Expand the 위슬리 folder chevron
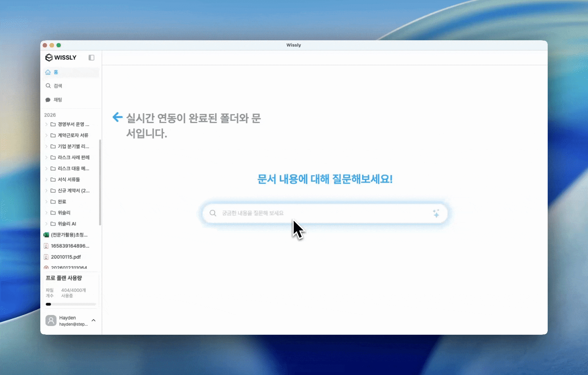Screen dimensions: 588x375 (x=46, y=213)
